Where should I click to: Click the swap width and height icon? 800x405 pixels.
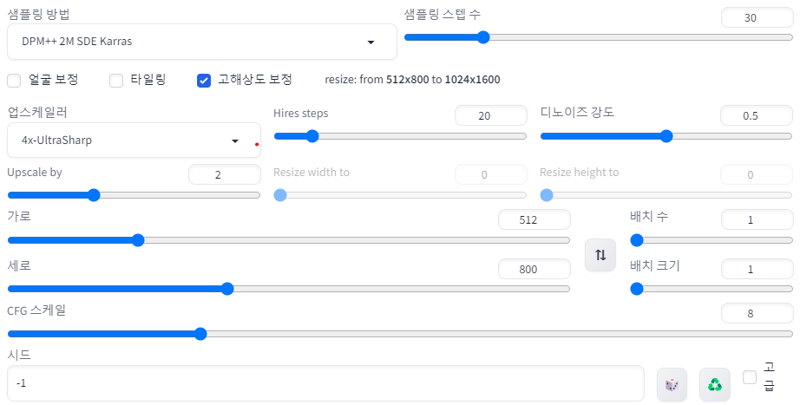(x=600, y=255)
